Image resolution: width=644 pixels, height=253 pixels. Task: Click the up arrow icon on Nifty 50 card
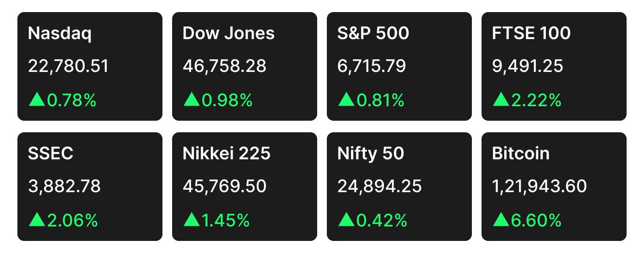tap(346, 220)
